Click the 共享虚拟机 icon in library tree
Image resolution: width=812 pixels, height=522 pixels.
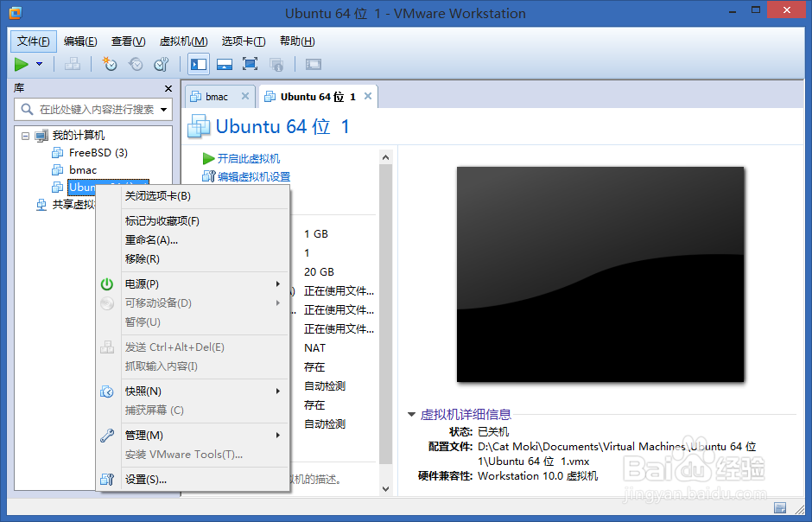tap(41, 205)
